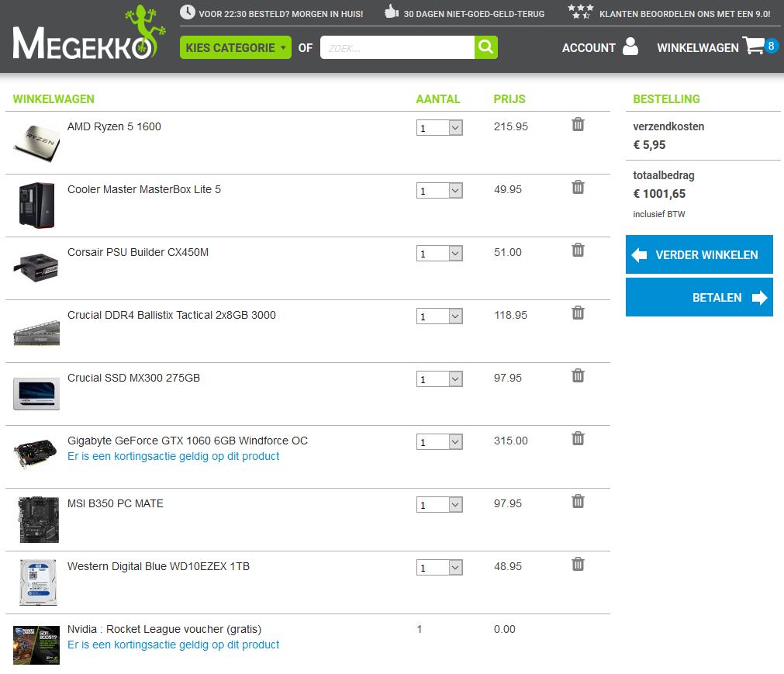Delete AMD Ryzen 5 1600 via trash icon
Screen dimensions: 784x674
pos(578,125)
